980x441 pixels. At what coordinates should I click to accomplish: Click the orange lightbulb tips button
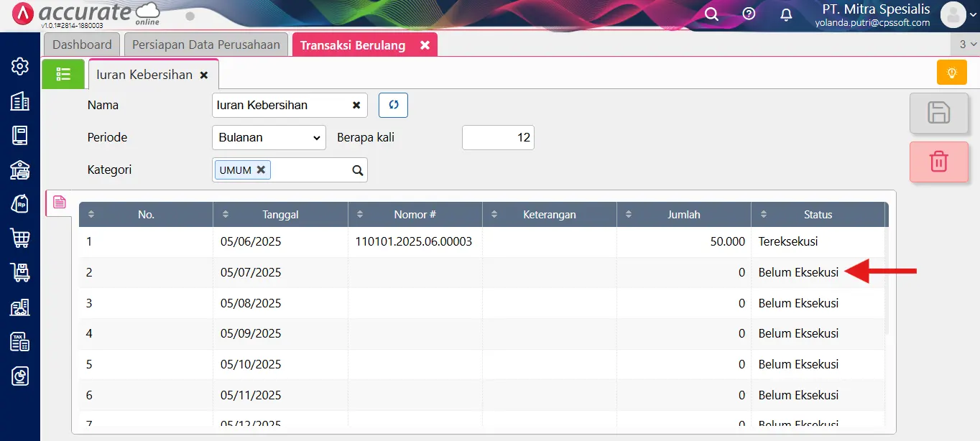point(951,73)
